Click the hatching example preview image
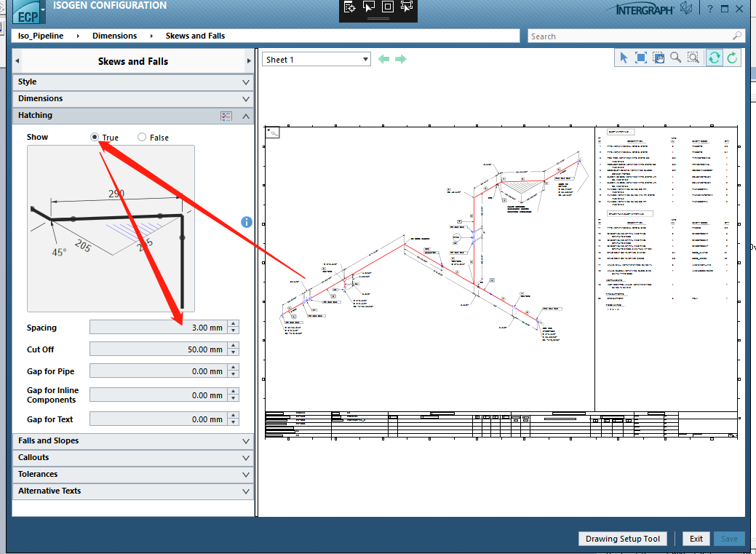Screen dimensions: 756x554 (x=111, y=229)
